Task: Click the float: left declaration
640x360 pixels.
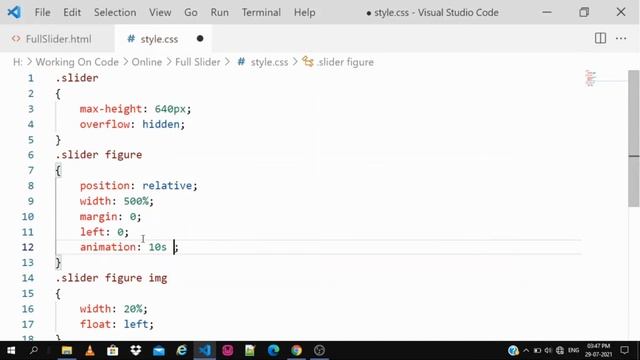Action: (117, 324)
